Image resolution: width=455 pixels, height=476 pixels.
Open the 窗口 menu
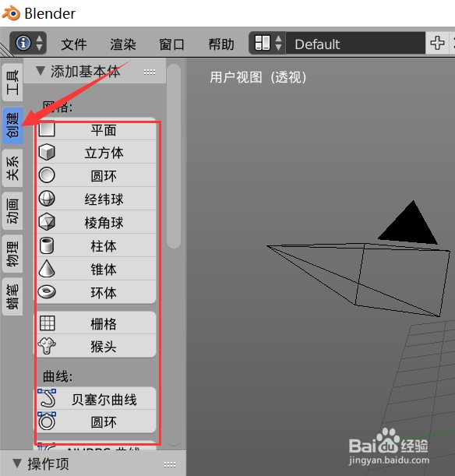point(172,44)
